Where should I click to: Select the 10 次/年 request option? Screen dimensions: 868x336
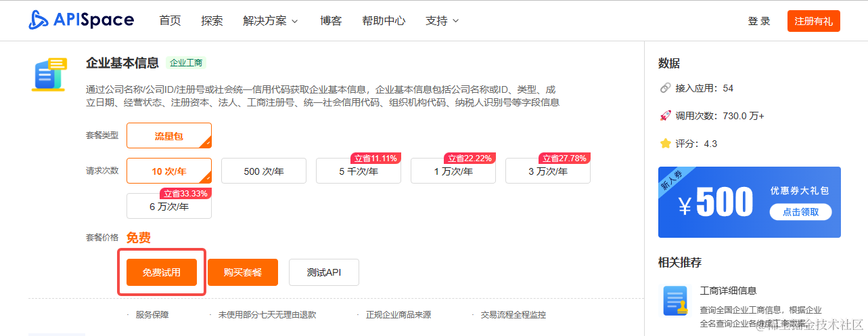point(169,171)
